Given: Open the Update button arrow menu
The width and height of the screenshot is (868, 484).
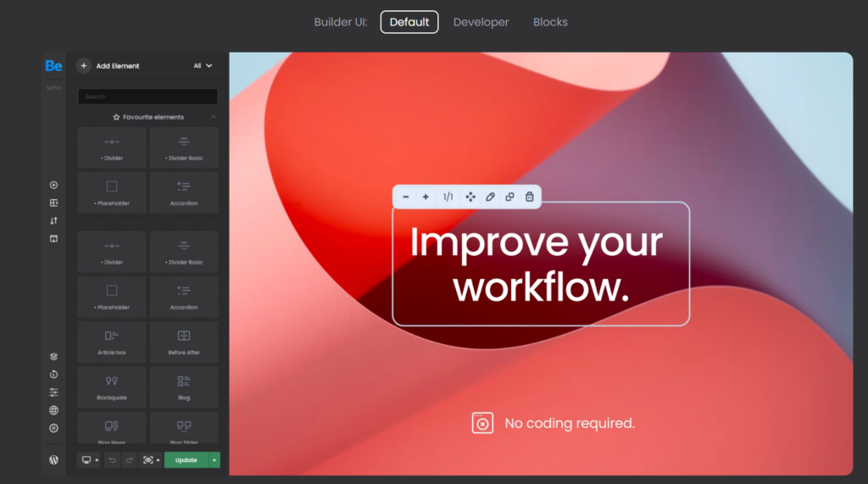Looking at the screenshot, I should (x=214, y=460).
